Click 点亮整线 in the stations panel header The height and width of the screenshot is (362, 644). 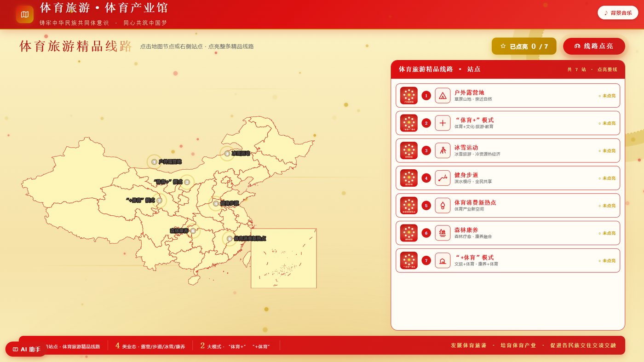coord(607,69)
